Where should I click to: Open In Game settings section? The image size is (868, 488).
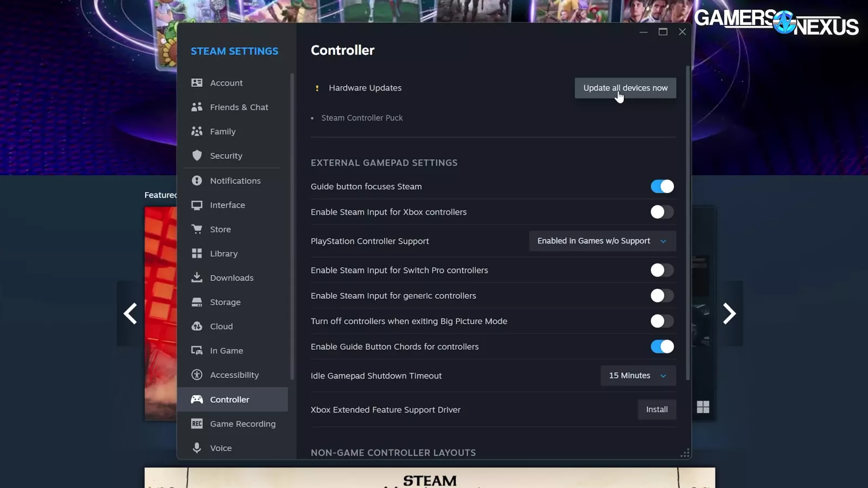tap(233, 351)
